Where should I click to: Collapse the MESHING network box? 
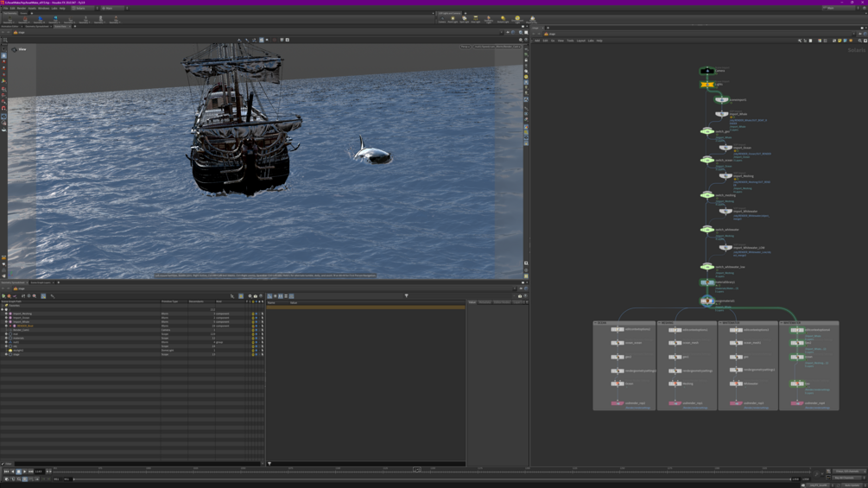659,322
